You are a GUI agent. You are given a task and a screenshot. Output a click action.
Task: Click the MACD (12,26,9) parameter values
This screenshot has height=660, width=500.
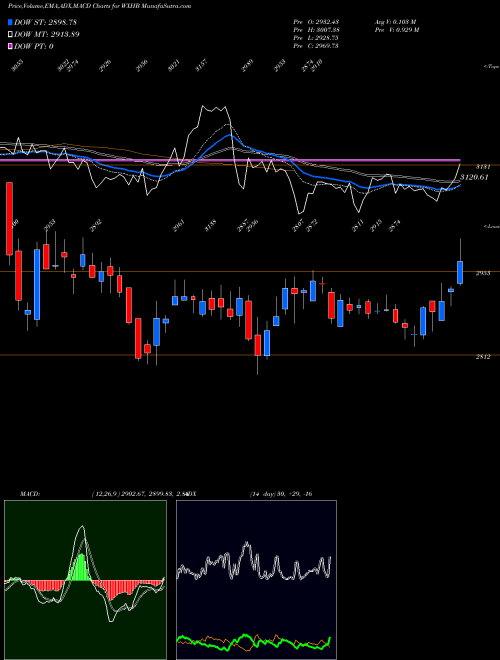point(138,494)
